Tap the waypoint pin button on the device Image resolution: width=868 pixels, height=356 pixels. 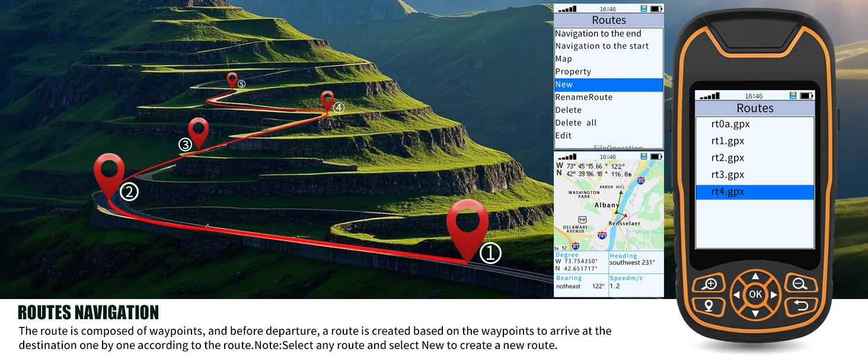[x=709, y=307]
